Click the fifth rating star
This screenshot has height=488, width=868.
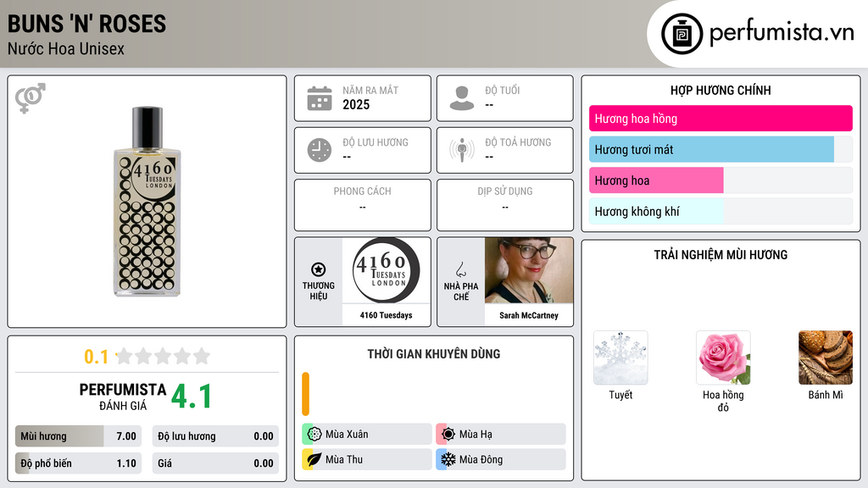pyautogui.click(x=202, y=356)
